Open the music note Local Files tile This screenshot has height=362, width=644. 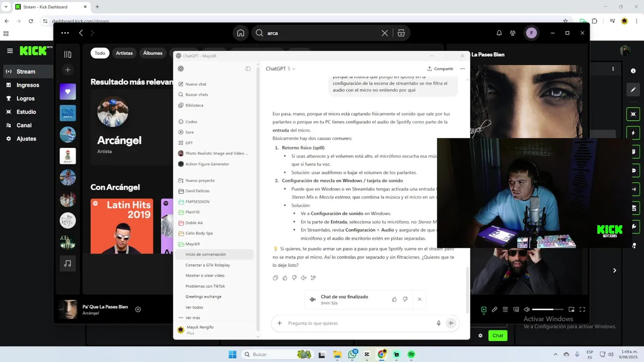pos(68,263)
